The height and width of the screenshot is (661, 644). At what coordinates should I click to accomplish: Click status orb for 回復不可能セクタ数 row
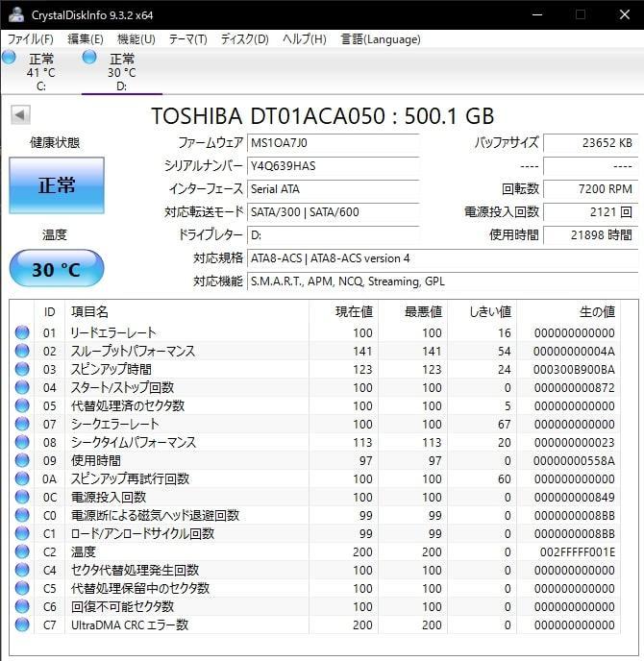click(22, 606)
